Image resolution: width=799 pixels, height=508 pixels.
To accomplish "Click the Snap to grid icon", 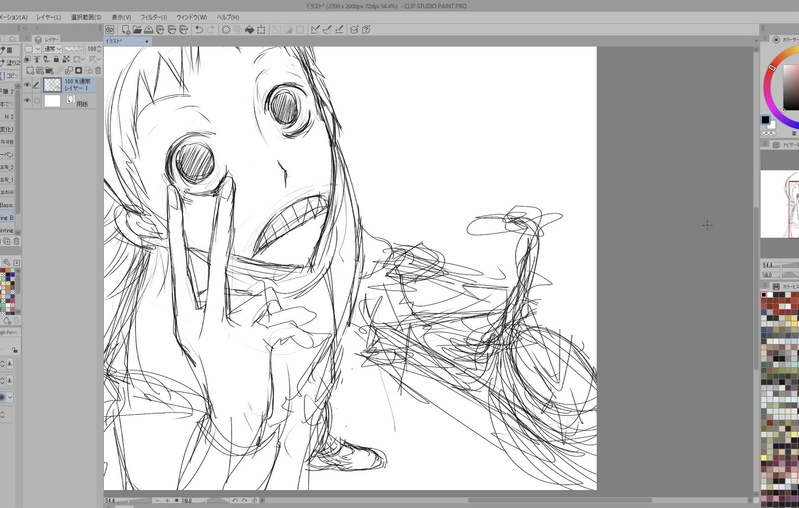I will tap(339, 30).
